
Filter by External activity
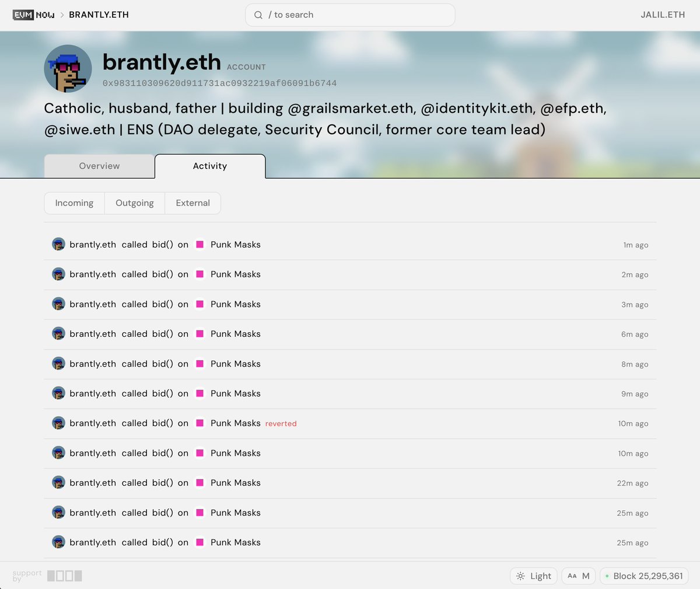click(192, 203)
